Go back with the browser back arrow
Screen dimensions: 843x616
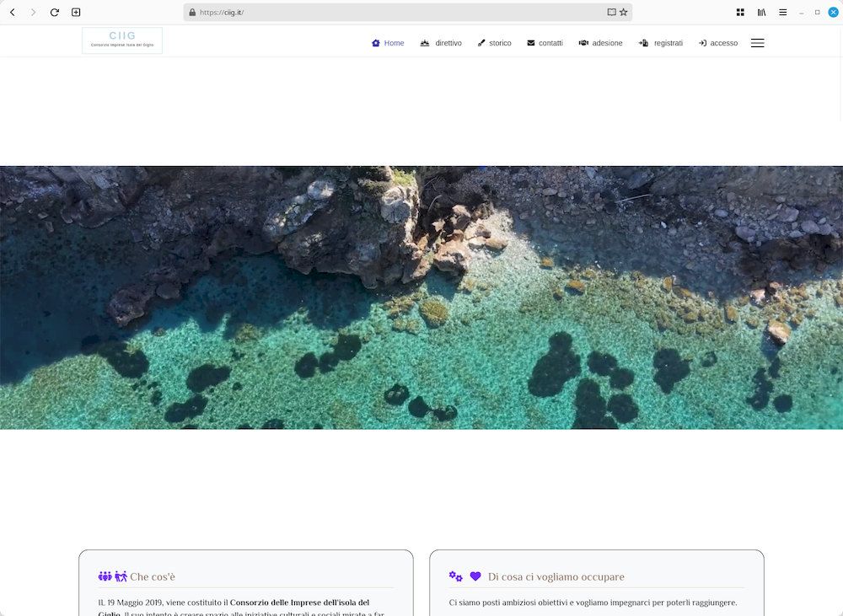tap(13, 13)
